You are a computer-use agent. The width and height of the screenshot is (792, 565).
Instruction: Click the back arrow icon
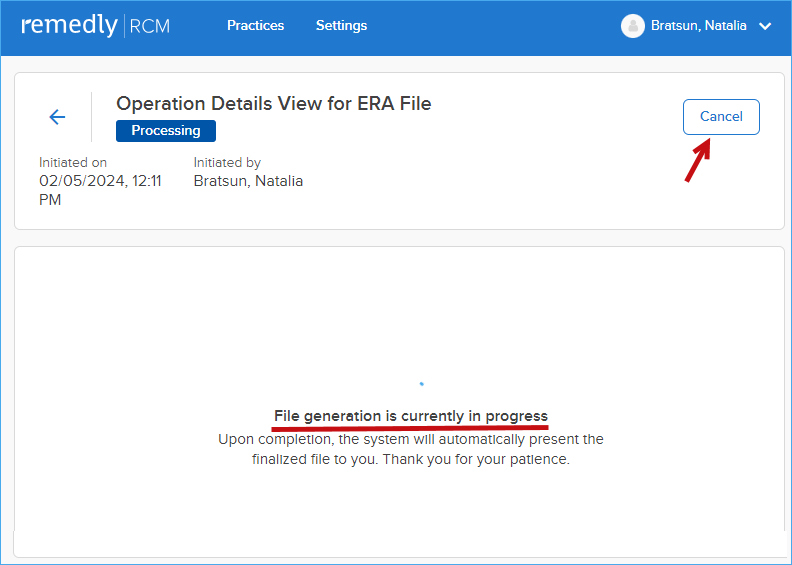[57, 117]
